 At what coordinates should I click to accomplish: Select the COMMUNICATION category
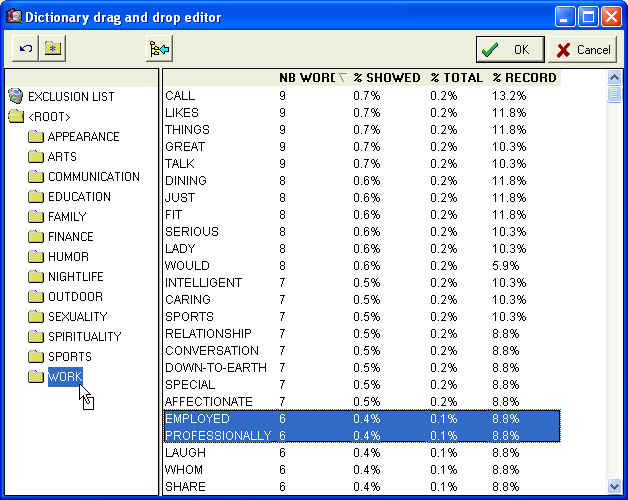coord(93,177)
